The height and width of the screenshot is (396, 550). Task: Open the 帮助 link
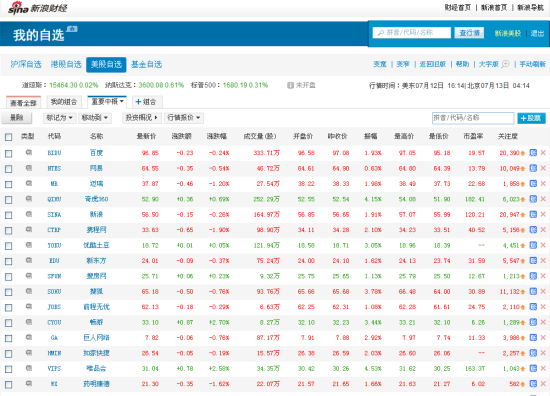[462, 64]
